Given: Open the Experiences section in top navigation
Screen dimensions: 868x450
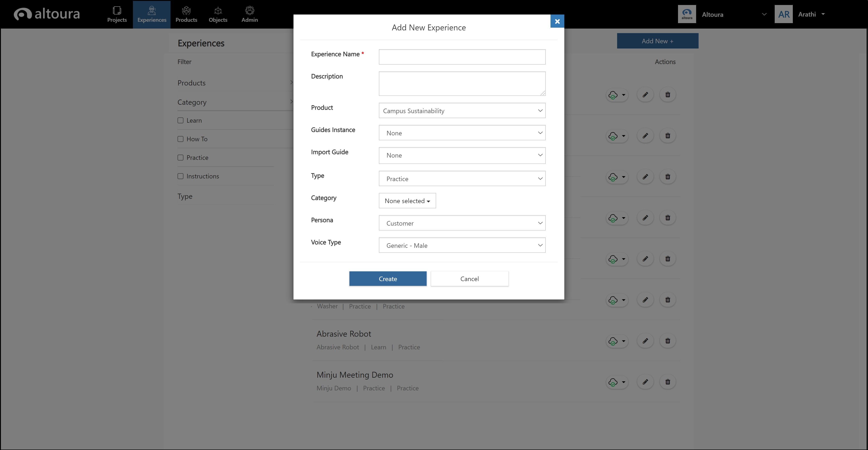Looking at the screenshot, I should [152, 15].
